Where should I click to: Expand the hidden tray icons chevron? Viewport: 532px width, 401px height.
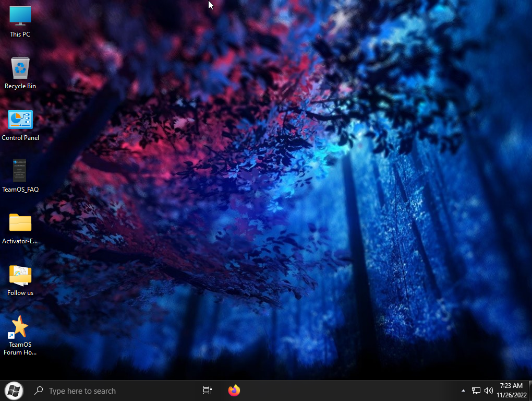coord(463,391)
